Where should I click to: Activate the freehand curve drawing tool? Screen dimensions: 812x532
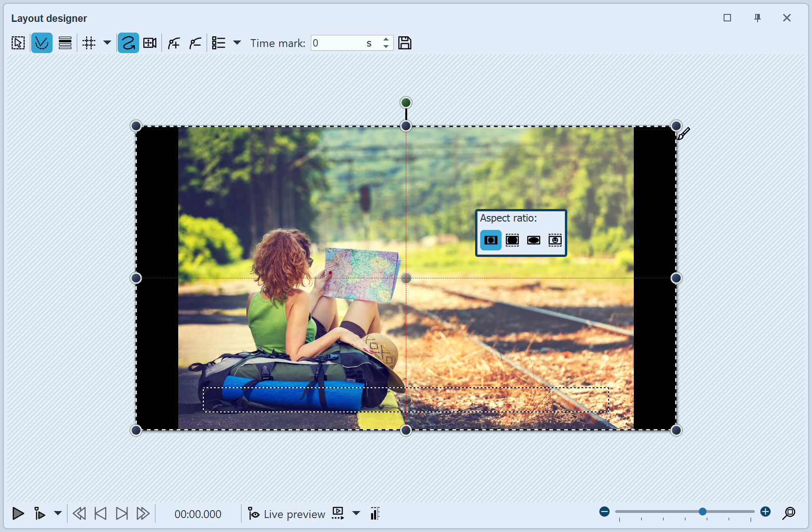pyautogui.click(x=128, y=43)
